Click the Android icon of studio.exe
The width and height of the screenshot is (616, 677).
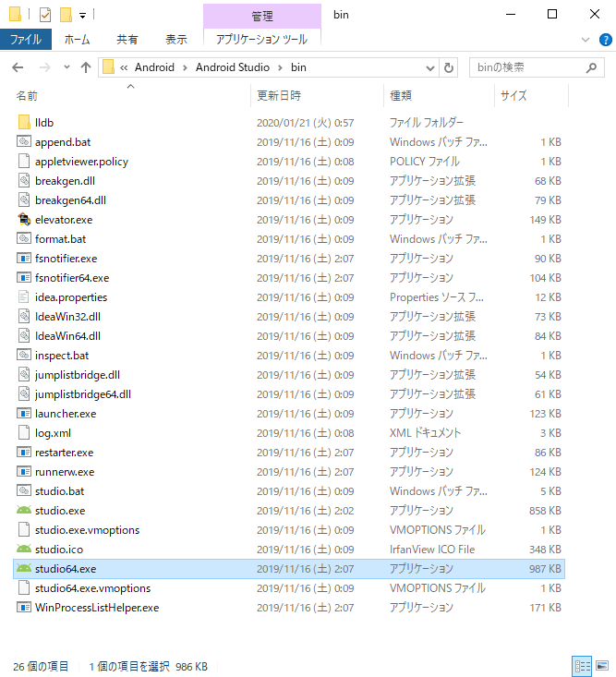pyautogui.click(x=24, y=510)
